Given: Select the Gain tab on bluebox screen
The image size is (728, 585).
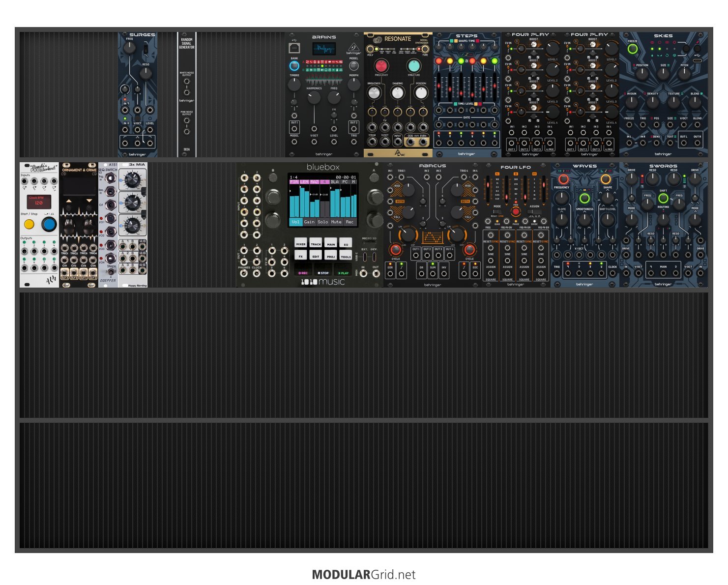Looking at the screenshot, I should tap(309, 222).
